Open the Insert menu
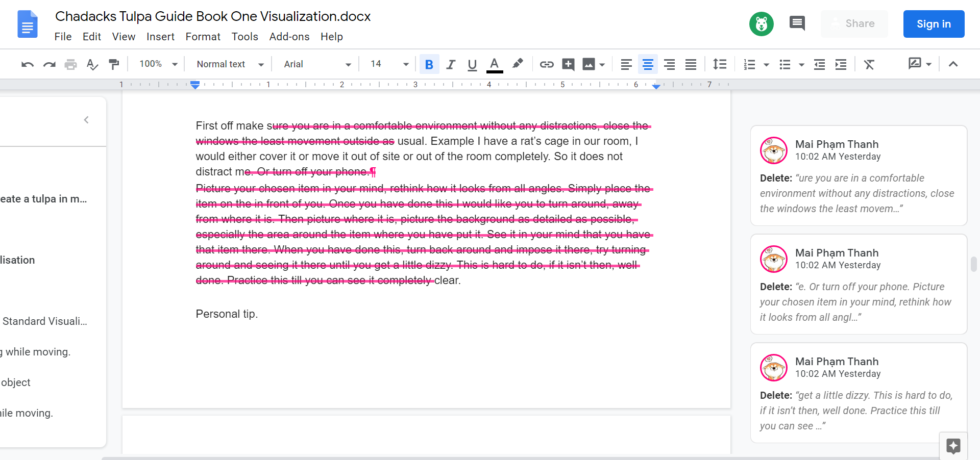The width and height of the screenshot is (980, 460). pos(160,37)
